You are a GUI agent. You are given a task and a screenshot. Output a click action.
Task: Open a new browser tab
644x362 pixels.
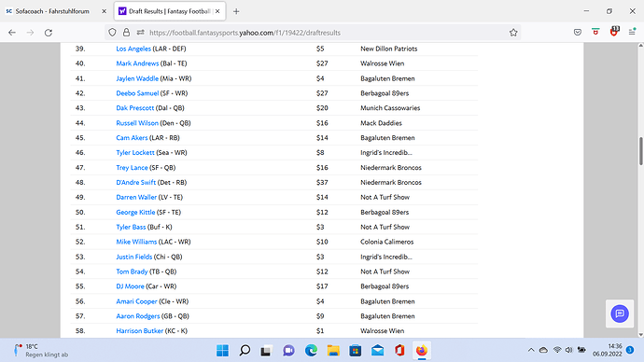coord(236,11)
